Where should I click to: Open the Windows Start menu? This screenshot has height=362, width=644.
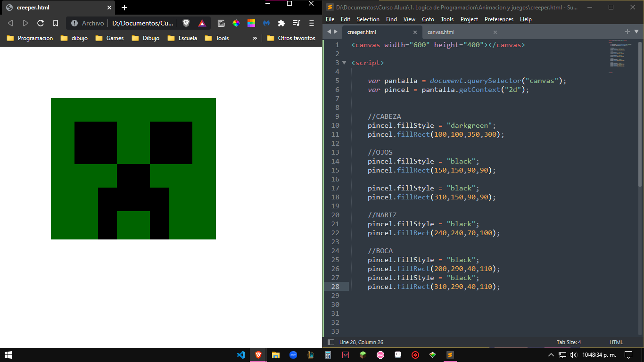[x=8, y=355]
